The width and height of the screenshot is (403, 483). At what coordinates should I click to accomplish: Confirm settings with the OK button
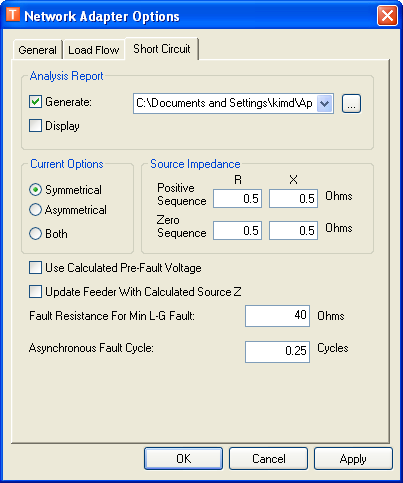click(183, 459)
